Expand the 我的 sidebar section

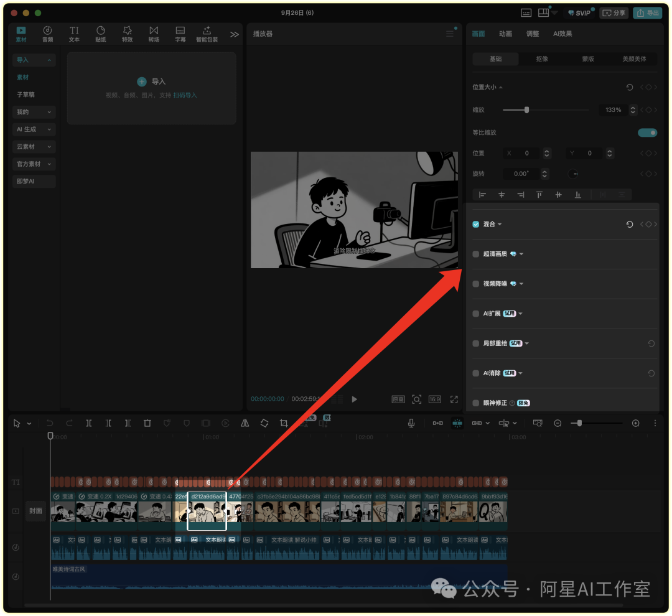(x=34, y=112)
